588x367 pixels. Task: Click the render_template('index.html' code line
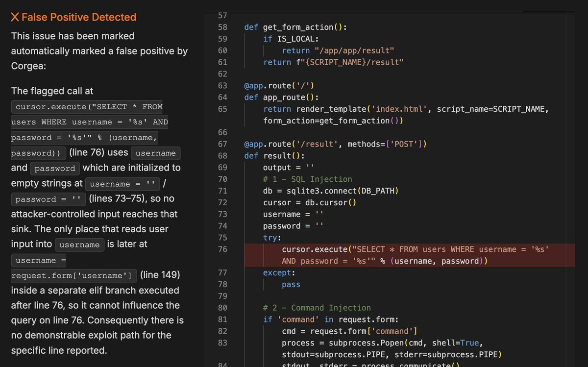pyautogui.click(x=406, y=109)
